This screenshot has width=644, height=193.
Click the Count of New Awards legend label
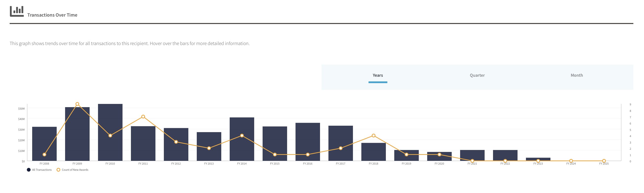(x=75, y=170)
